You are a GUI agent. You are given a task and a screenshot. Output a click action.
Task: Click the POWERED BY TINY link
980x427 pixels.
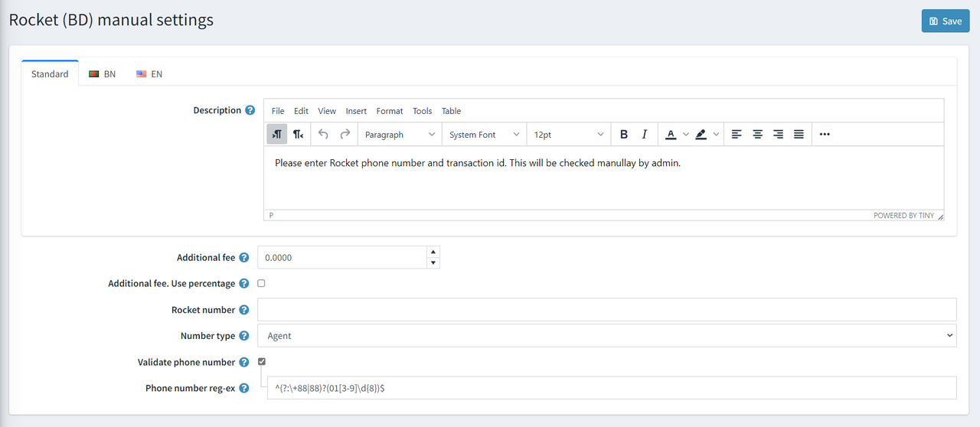tap(903, 216)
